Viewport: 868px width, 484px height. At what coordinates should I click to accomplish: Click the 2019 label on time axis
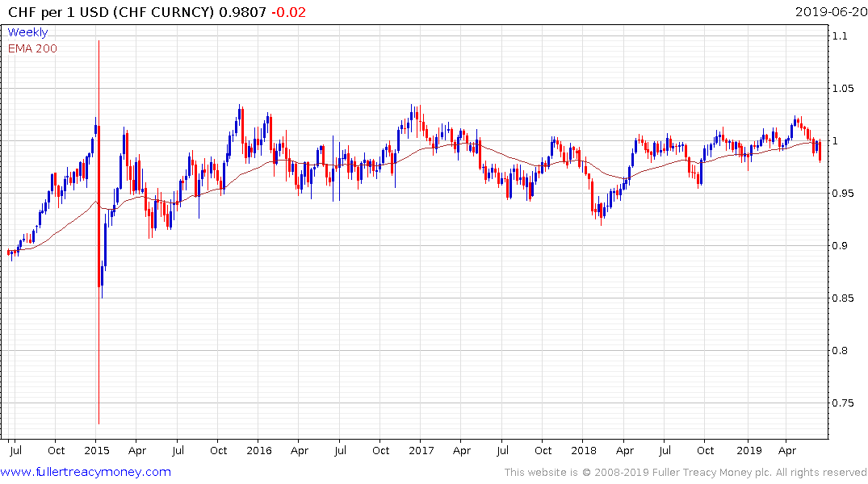(x=749, y=451)
